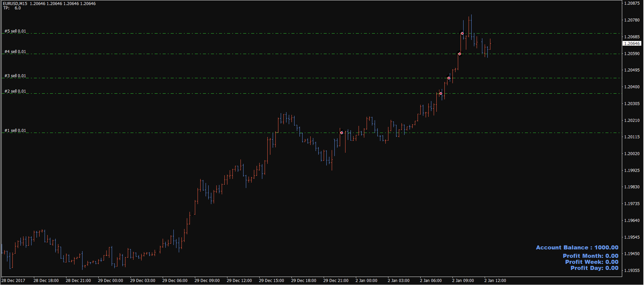Select the #2 sell entry marker on chart
644x285 pixels.
point(441,94)
